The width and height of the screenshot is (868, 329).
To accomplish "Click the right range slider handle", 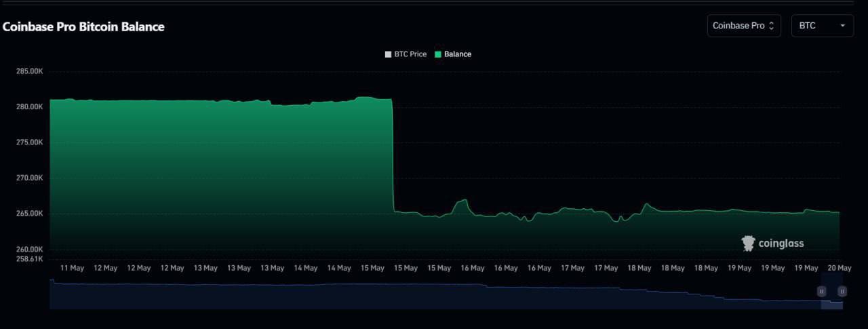I will [x=842, y=292].
